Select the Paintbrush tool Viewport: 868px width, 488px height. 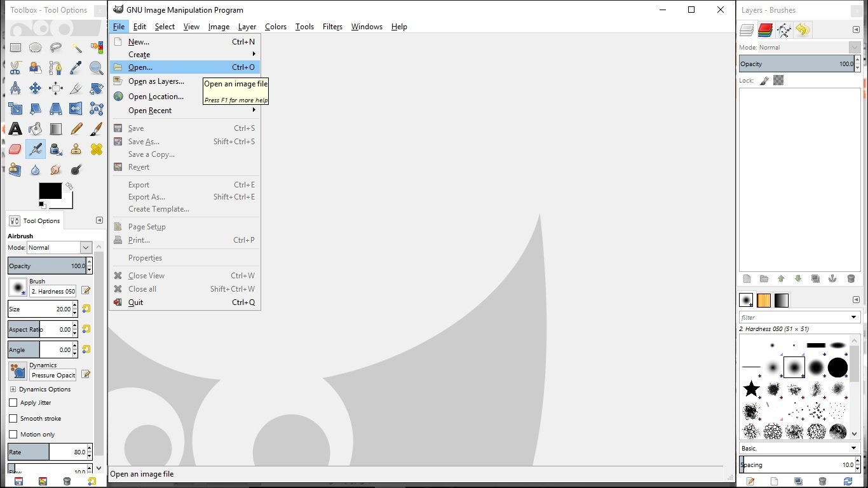97,129
